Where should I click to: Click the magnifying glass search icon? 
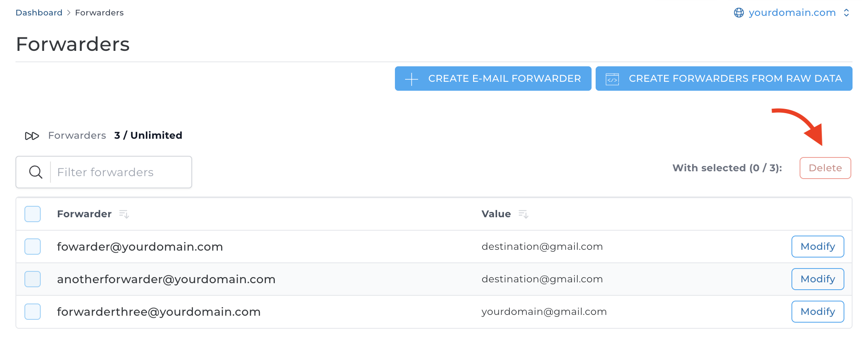(x=36, y=172)
